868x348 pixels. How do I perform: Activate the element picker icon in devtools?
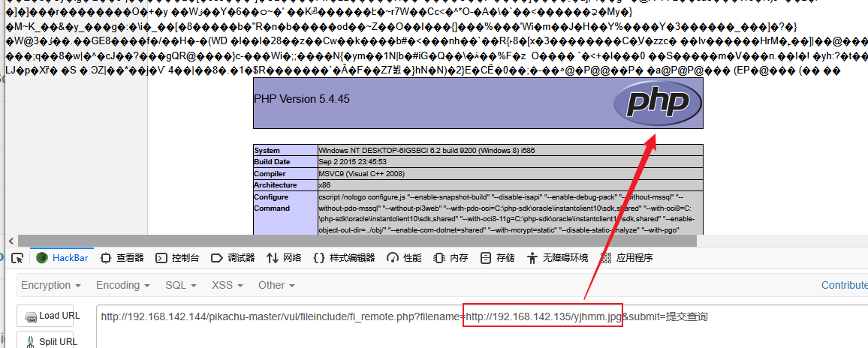tap(18, 258)
